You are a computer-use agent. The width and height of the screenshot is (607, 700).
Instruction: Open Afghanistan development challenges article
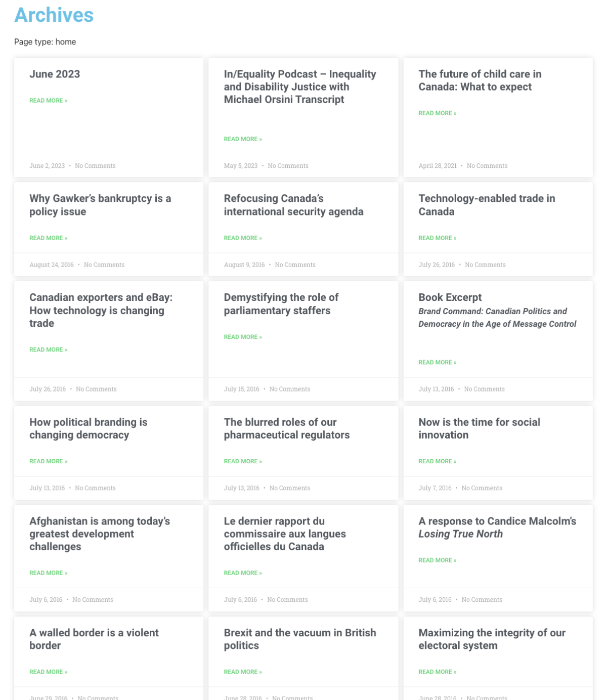click(100, 534)
